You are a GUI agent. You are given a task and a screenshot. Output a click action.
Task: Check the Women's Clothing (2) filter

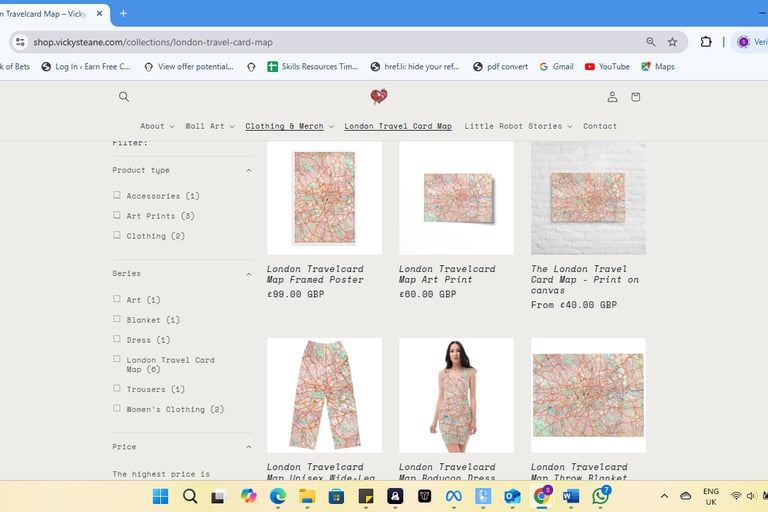pos(117,408)
